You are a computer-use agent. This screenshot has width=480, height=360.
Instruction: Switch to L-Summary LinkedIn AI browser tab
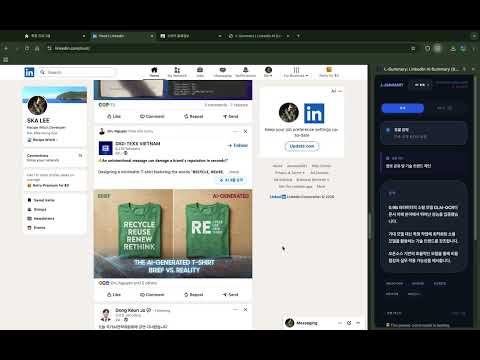tap(258, 36)
